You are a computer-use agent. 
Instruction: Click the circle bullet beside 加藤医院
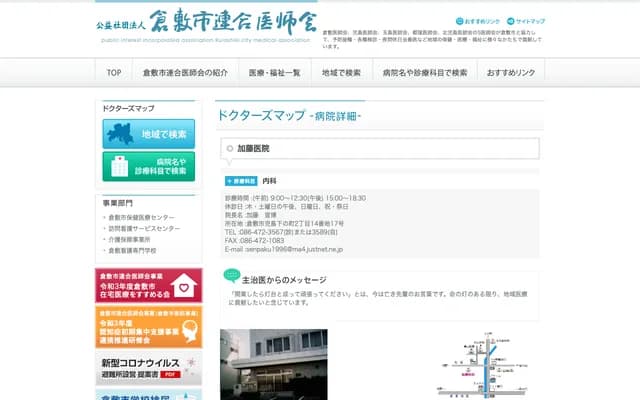(x=230, y=149)
